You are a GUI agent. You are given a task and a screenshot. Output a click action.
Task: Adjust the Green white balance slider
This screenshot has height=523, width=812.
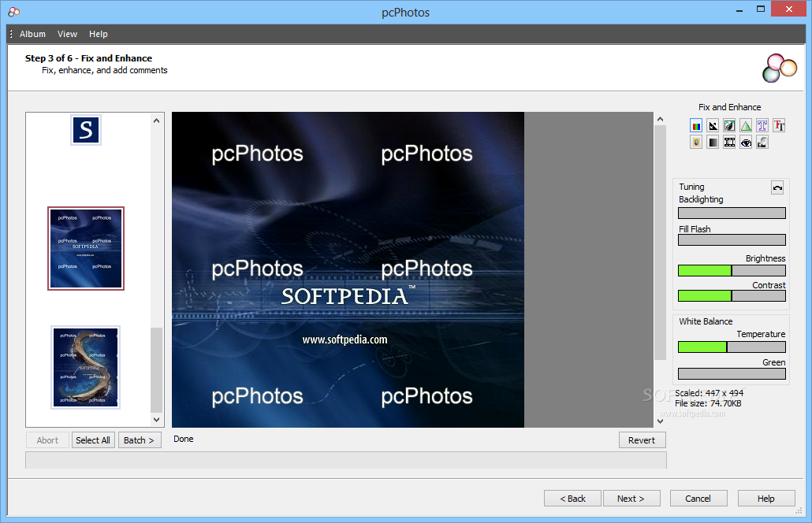(732, 374)
